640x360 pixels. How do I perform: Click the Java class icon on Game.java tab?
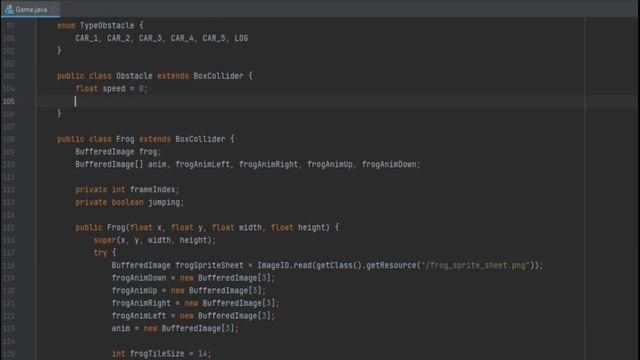point(9,9)
